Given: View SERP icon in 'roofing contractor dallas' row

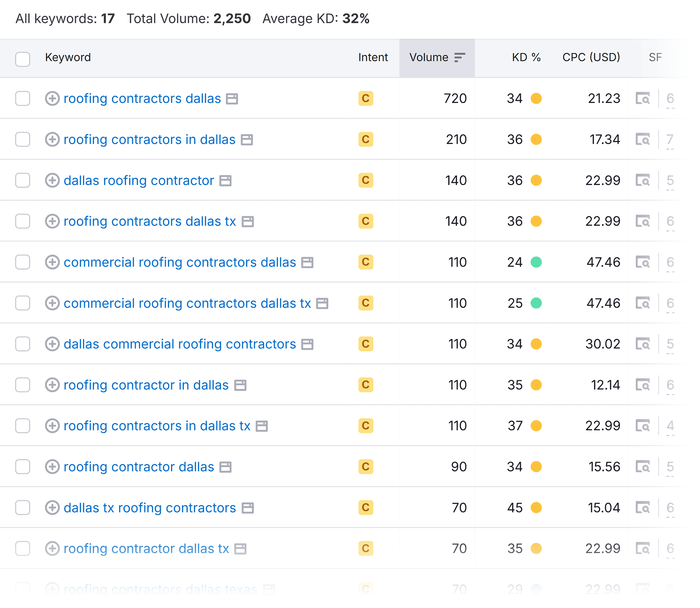Looking at the screenshot, I should [x=643, y=467].
